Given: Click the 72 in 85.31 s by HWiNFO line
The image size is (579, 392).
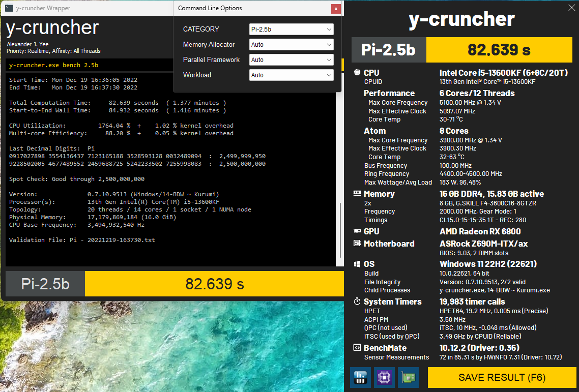Looking at the screenshot, I should (501, 357).
